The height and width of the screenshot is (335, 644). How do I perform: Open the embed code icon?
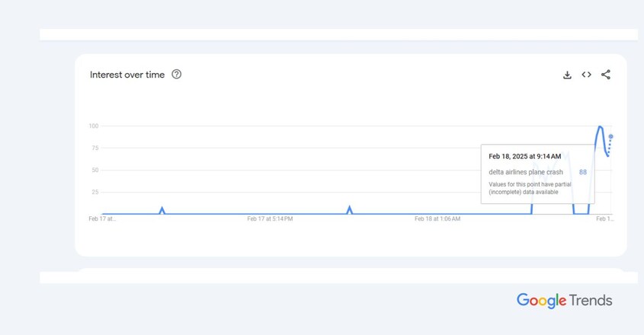[587, 75]
